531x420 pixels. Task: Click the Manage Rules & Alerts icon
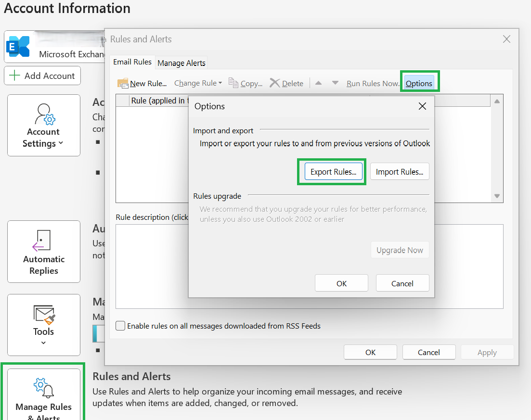44,388
